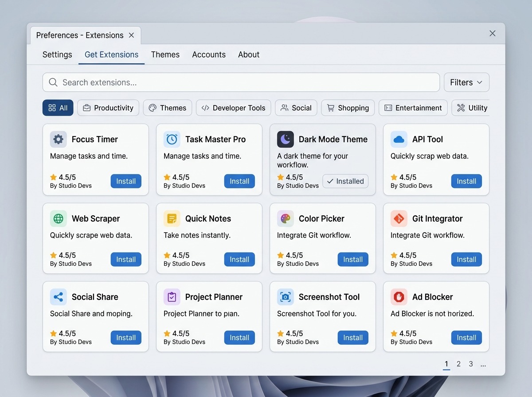Open the Filters dropdown
This screenshot has width=532, height=397.
click(x=466, y=82)
